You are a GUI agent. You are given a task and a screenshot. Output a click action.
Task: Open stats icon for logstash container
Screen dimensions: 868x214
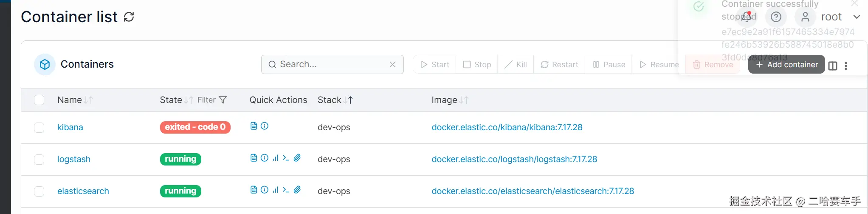(x=276, y=158)
